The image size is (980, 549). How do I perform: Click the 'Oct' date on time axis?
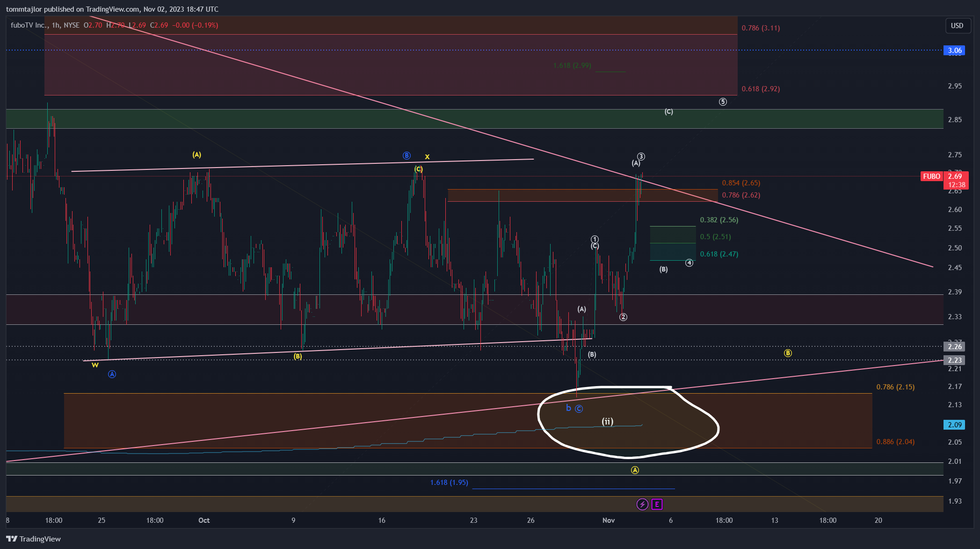[x=204, y=520]
